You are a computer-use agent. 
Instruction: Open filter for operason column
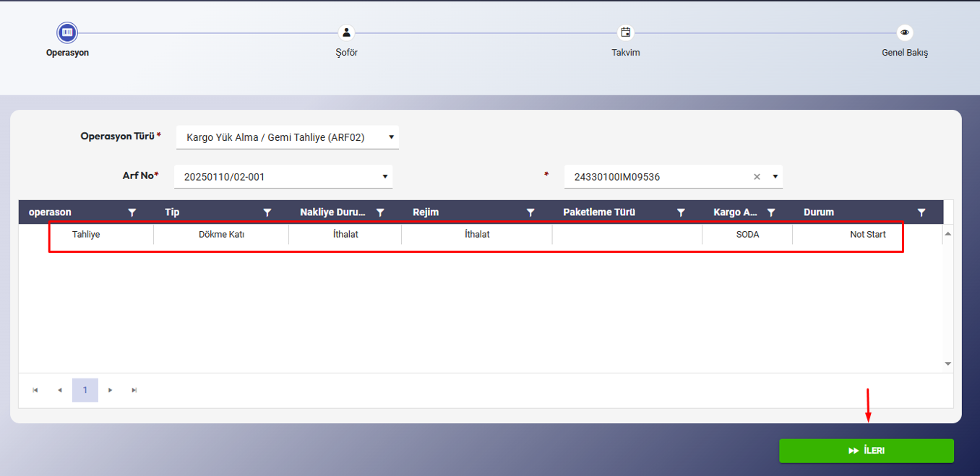[x=132, y=212]
